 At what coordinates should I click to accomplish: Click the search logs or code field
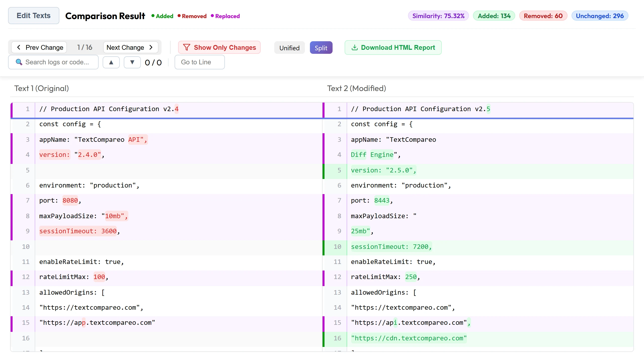coord(53,62)
